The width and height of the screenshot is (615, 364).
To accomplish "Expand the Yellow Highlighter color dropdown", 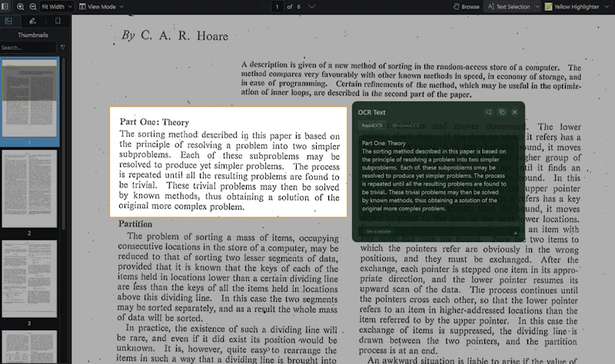I will [x=607, y=7].
